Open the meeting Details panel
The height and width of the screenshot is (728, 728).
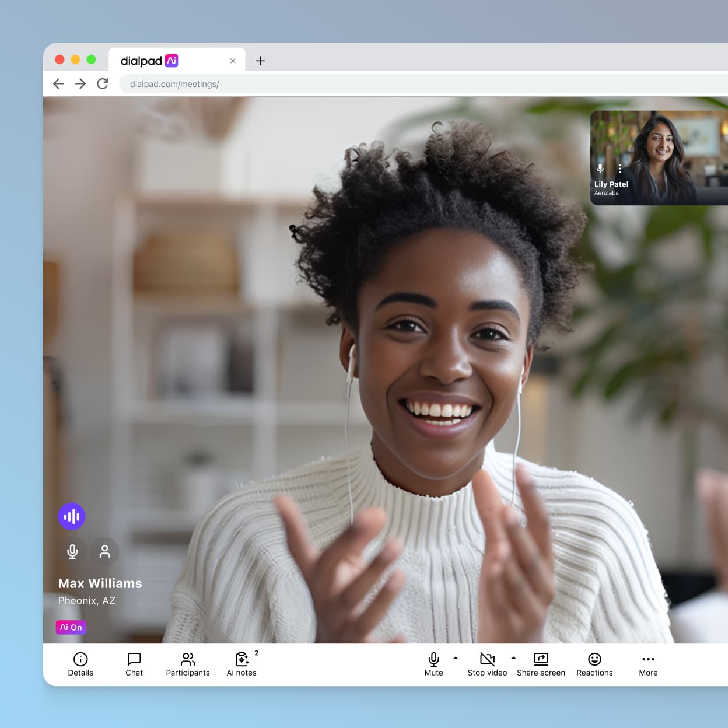(80, 664)
